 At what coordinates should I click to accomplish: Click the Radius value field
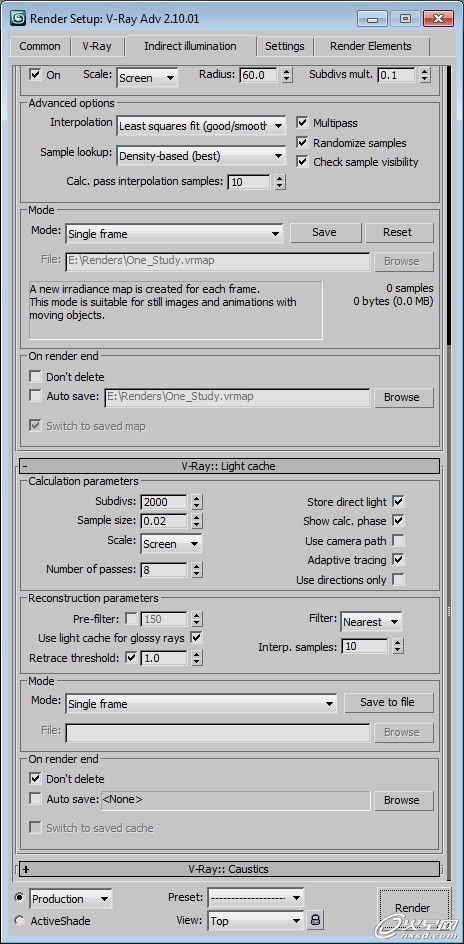click(x=259, y=75)
